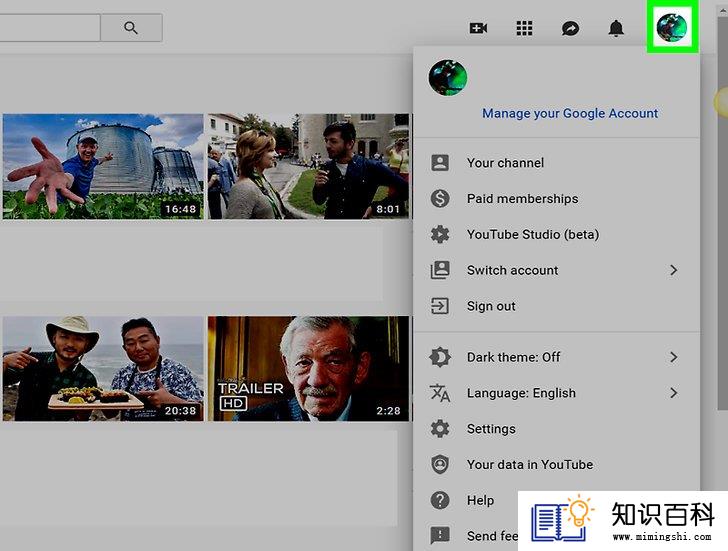Open the 16:48 silo video thumbnail
The height and width of the screenshot is (551, 728).
click(x=103, y=167)
